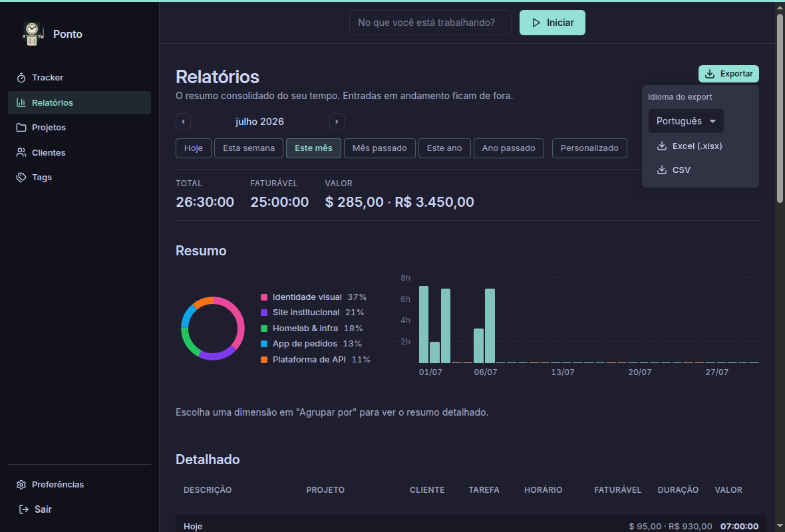Focus the 'No que você está trabalhando?' field
Viewport: 785px width, 532px height.
430,23
